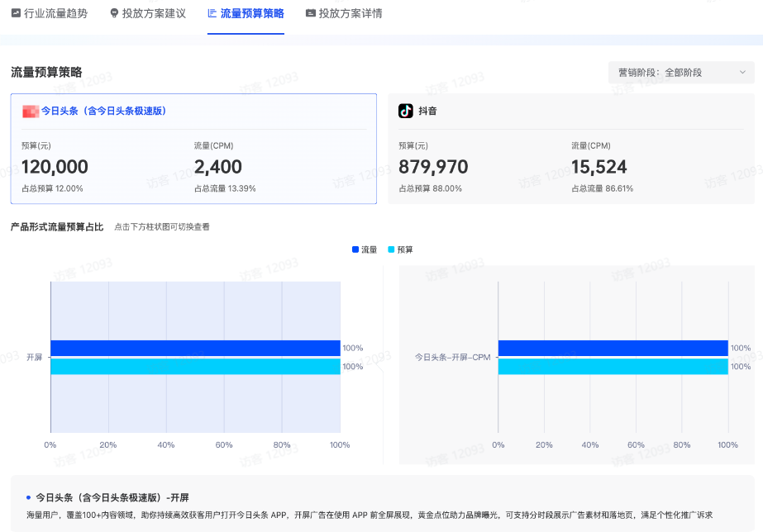Click the 开屏 axis label
Image resolution: width=763 pixels, height=532 pixels.
coord(35,358)
